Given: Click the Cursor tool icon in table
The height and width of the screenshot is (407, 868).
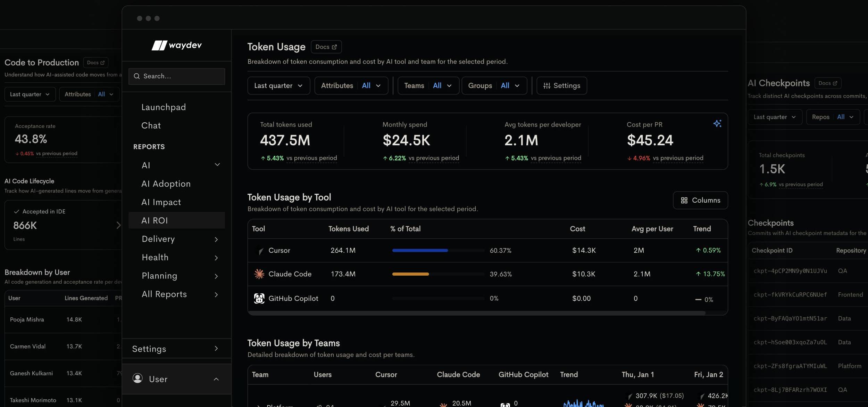Looking at the screenshot, I should click(260, 251).
